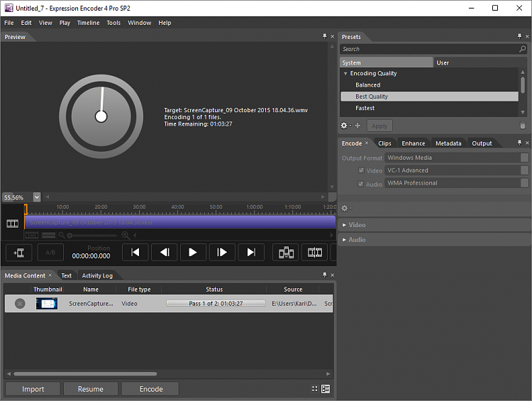Click the Resume button
The image size is (532, 401).
click(91, 389)
